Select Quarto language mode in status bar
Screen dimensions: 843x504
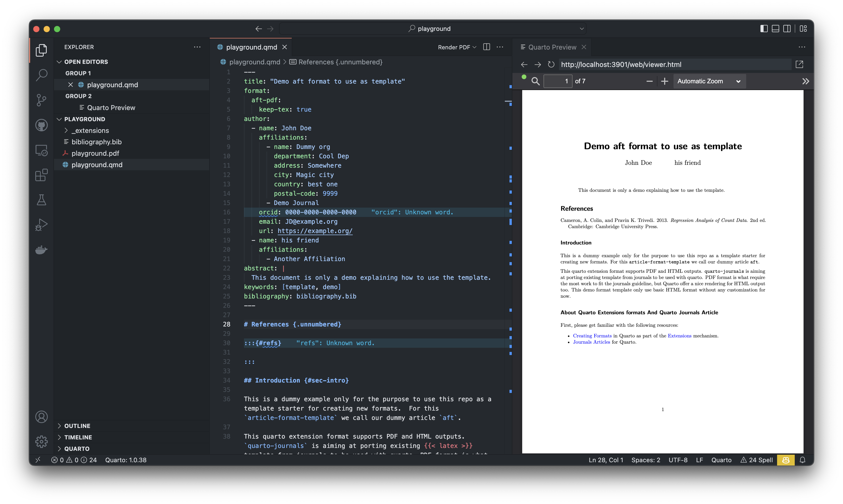pyautogui.click(x=722, y=460)
